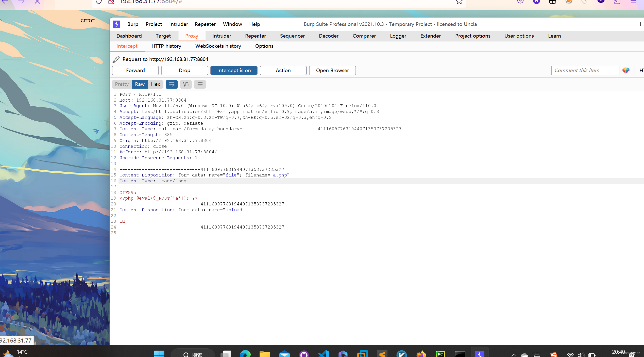Forward the intercepted request
The height and width of the screenshot is (357, 644).
click(x=135, y=71)
